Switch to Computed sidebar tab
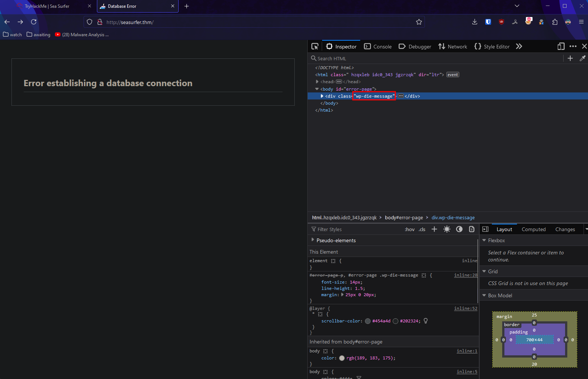The width and height of the screenshot is (588, 379). (534, 229)
